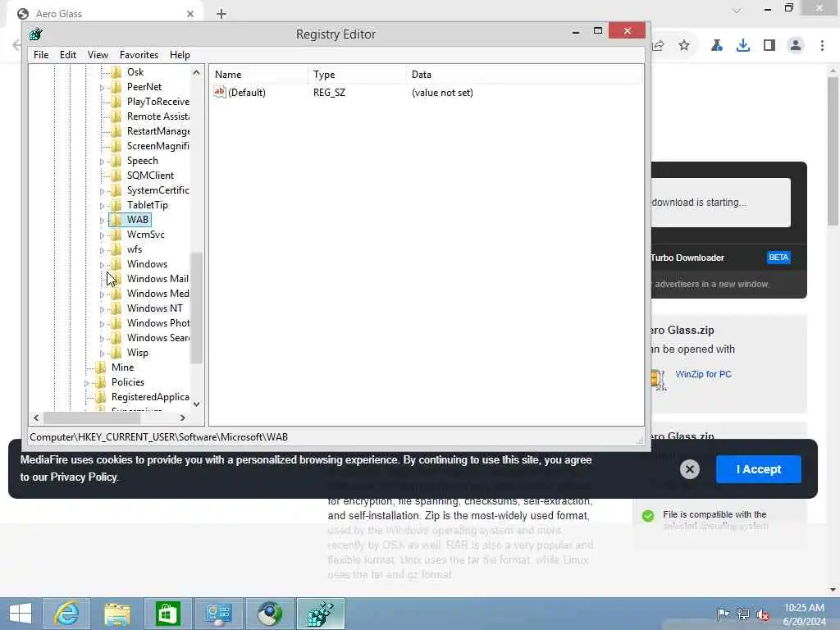The image size is (840, 630).
Task: Sort values by the Name column header
Action: coord(258,75)
